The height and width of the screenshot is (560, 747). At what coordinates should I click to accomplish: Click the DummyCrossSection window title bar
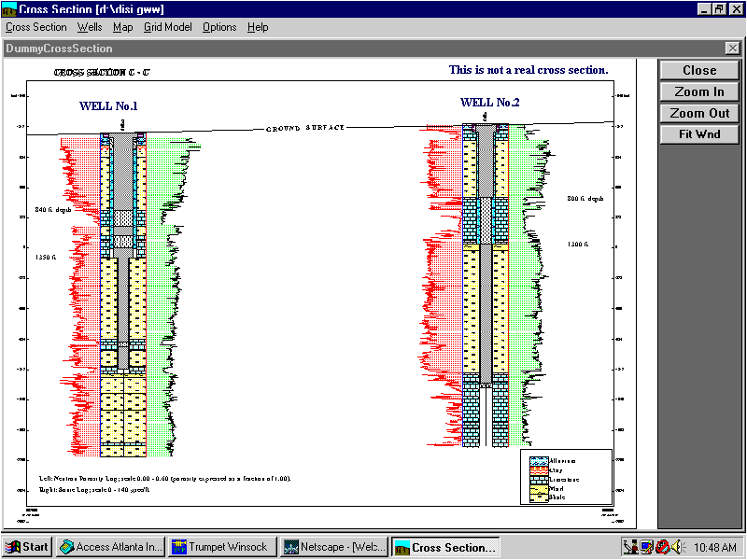click(363, 49)
